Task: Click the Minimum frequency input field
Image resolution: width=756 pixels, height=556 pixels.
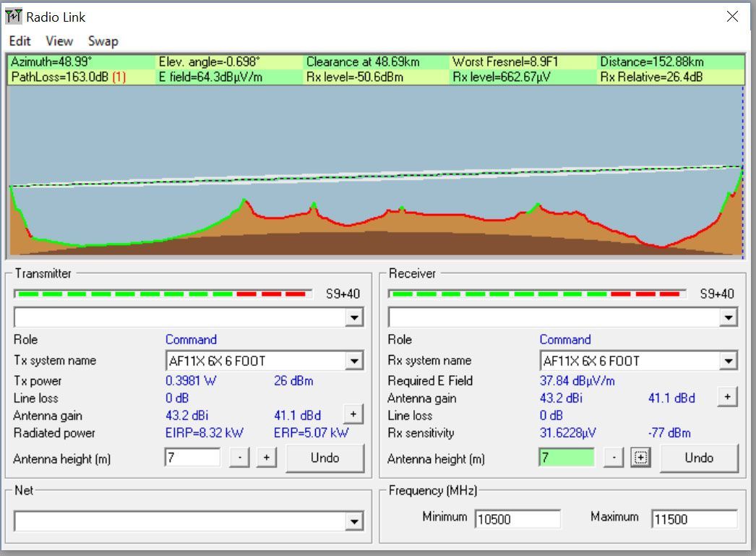Action: (x=517, y=519)
